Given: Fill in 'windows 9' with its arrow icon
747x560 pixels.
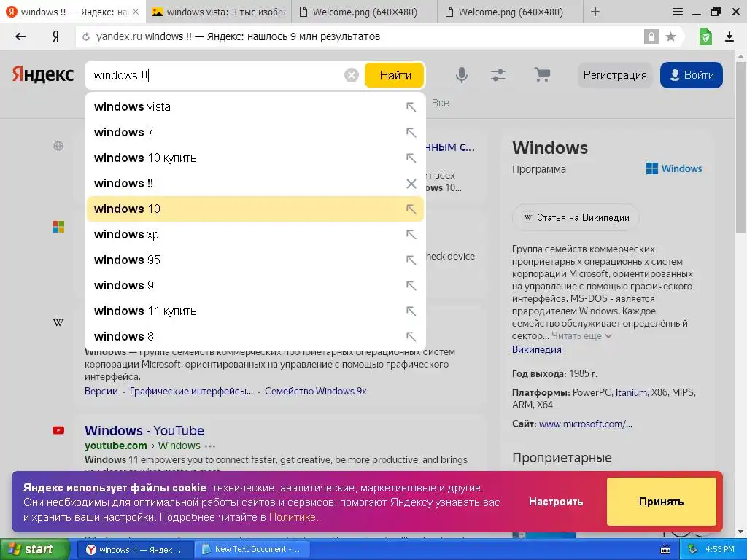Looking at the screenshot, I should [411, 285].
